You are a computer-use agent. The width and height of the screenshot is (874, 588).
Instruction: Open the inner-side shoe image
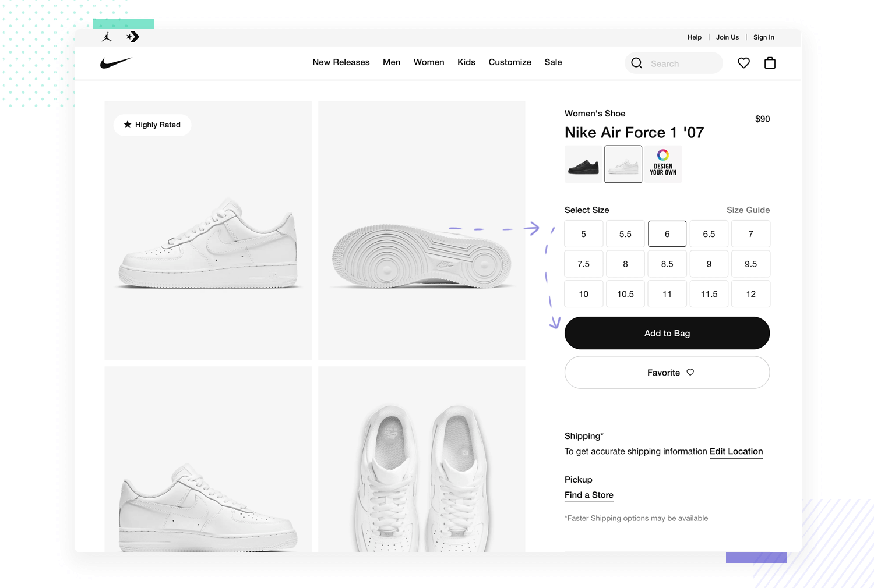(208, 459)
